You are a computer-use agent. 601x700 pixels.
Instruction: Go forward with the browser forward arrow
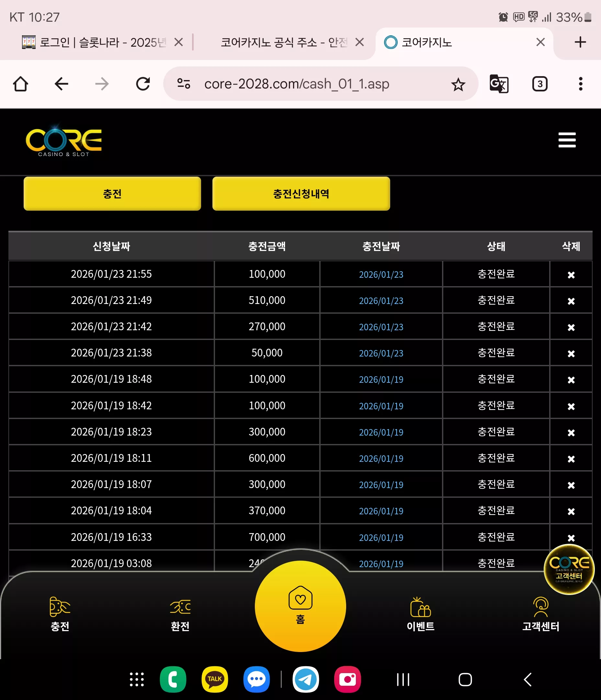pyautogui.click(x=102, y=84)
